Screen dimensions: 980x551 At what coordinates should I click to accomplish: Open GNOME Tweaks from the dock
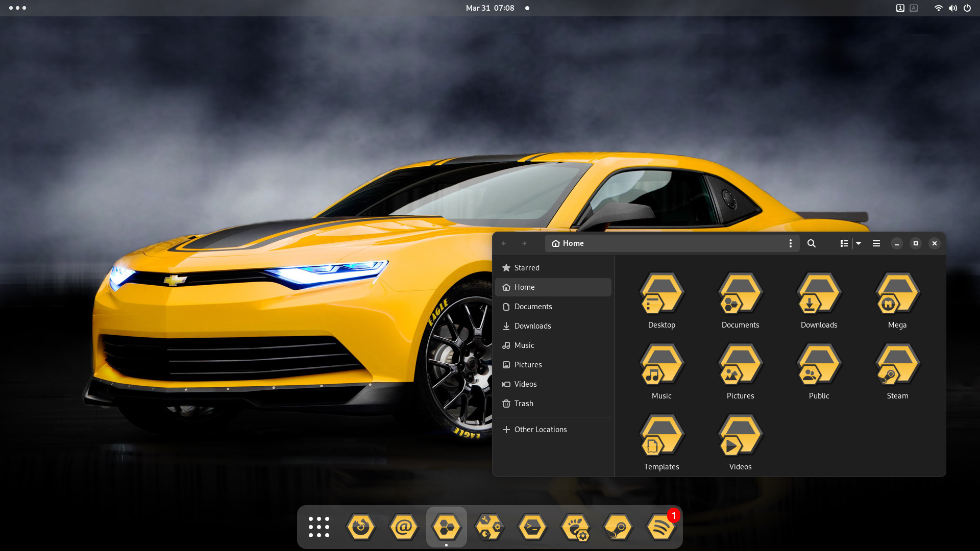(x=574, y=527)
